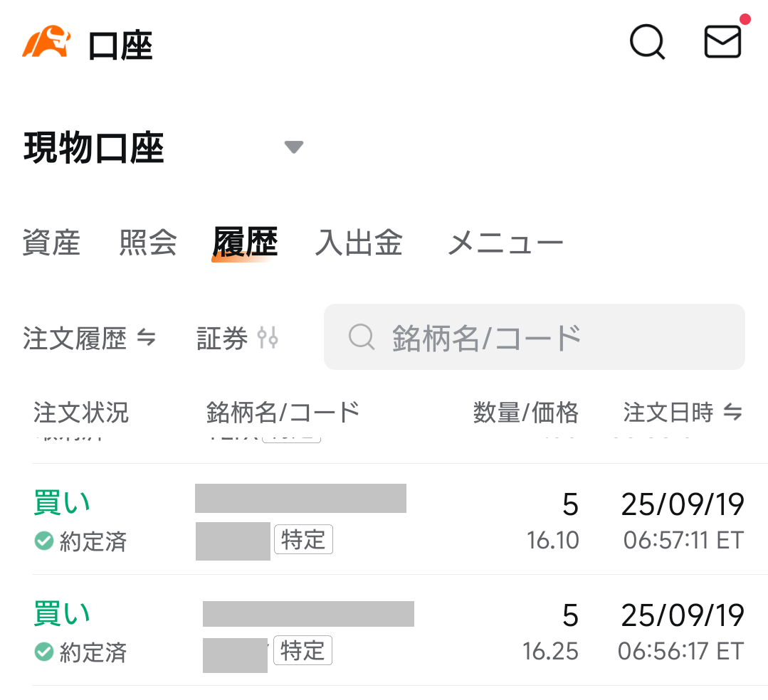This screenshot has width=768, height=700.
Task: Open the 入出金 tab
Action: 359,243
